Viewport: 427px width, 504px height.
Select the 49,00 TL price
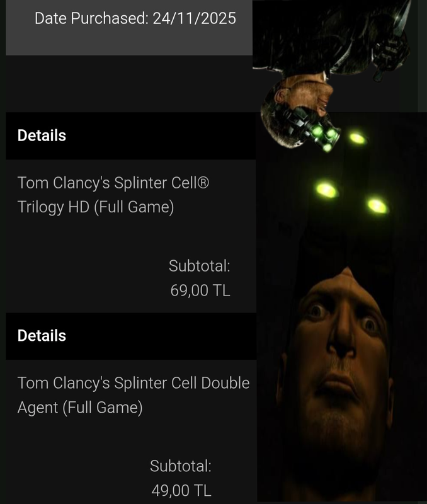coord(181,491)
